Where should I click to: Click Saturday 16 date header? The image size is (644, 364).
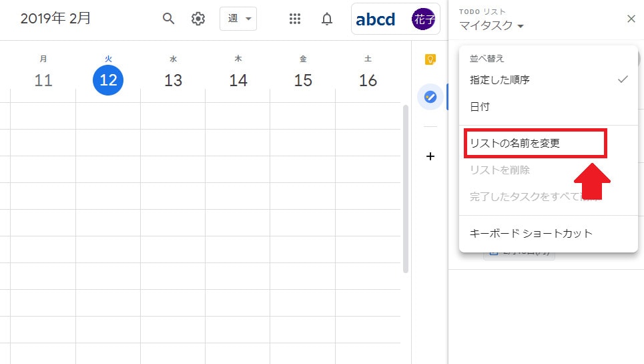(x=368, y=80)
